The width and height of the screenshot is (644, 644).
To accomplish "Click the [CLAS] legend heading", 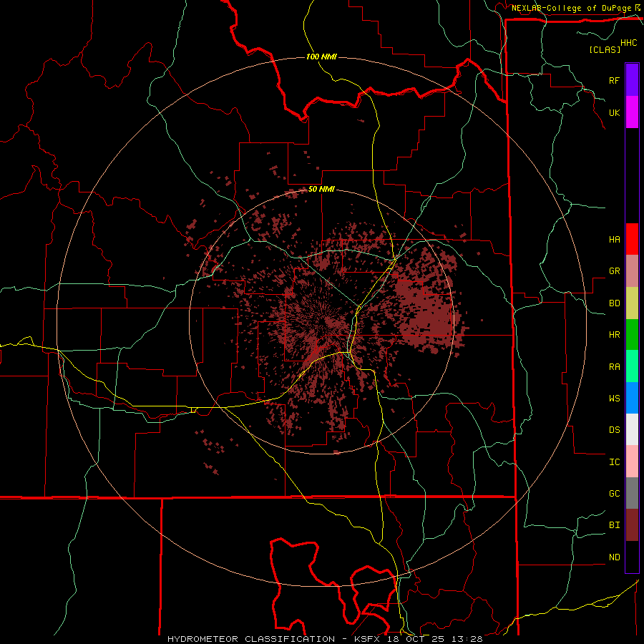I will pyautogui.click(x=605, y=49).
